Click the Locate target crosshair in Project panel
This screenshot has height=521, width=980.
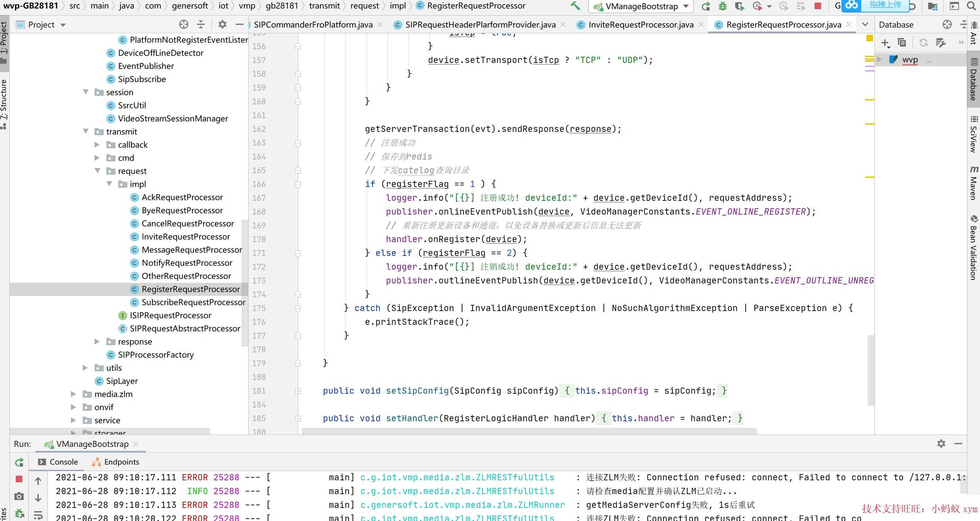[x=184, y=25]
